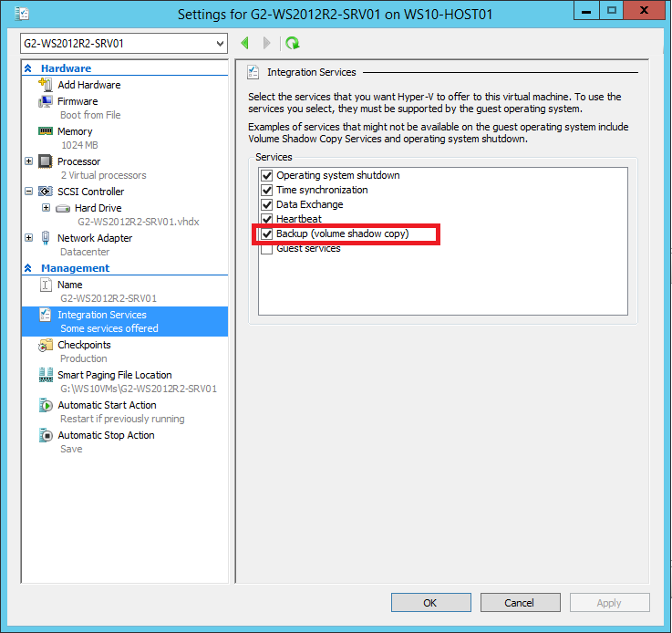Click the Apply button
The image size is (672, 633).
click(609, 603)
